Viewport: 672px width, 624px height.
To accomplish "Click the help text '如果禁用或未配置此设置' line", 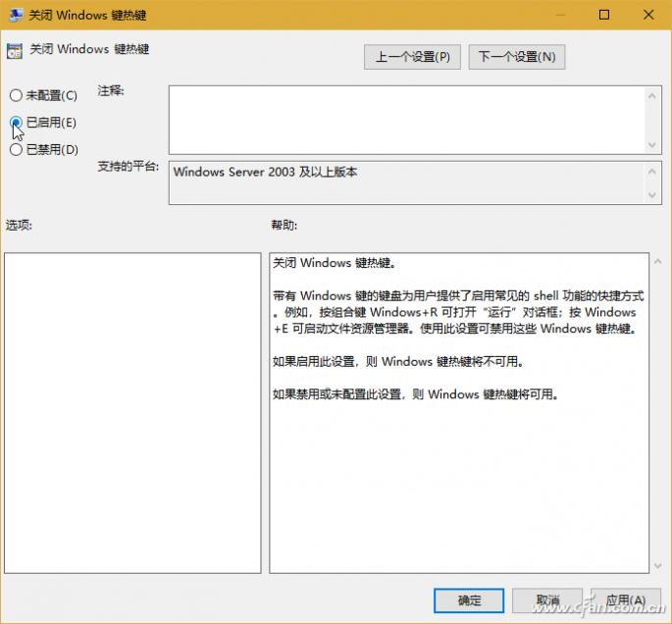I will tap(415, 393).
